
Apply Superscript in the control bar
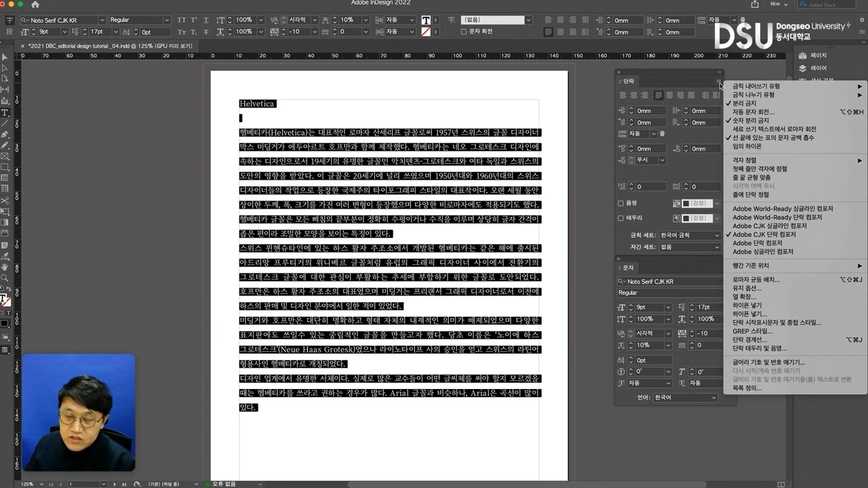193,20
